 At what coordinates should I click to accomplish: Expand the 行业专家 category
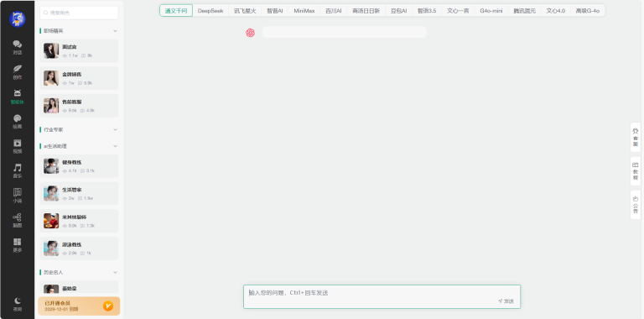(115, 129)
